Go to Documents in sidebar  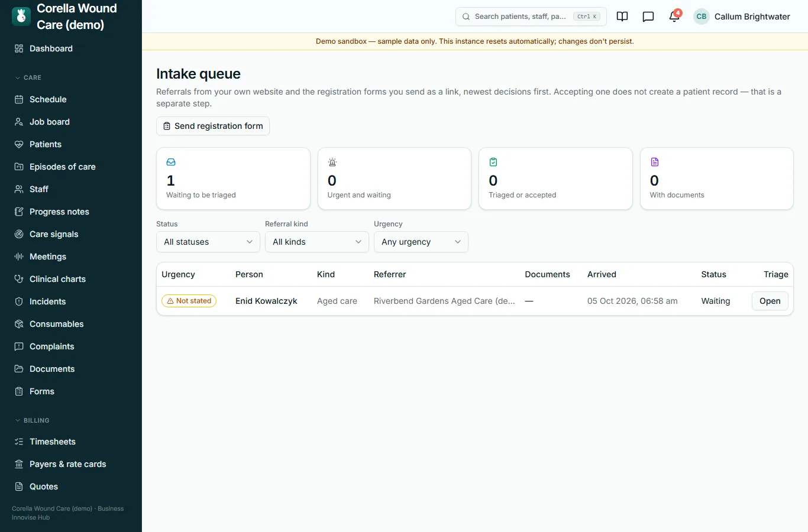71,369
